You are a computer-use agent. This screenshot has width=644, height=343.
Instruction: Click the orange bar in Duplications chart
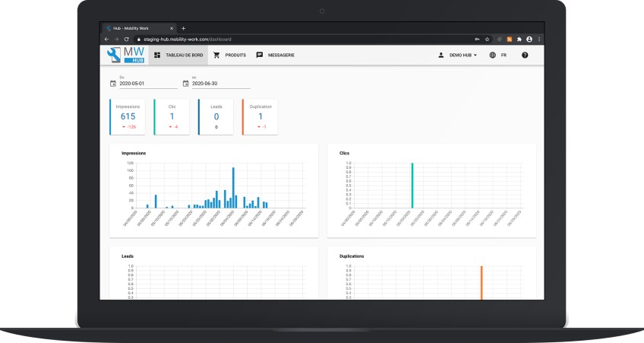coord(481,283)
